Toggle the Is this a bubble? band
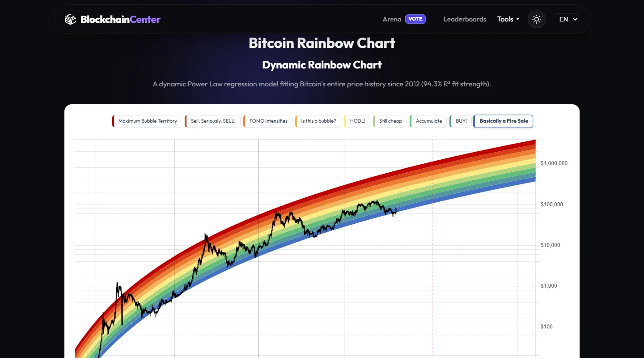 click(x=318, y=121)
